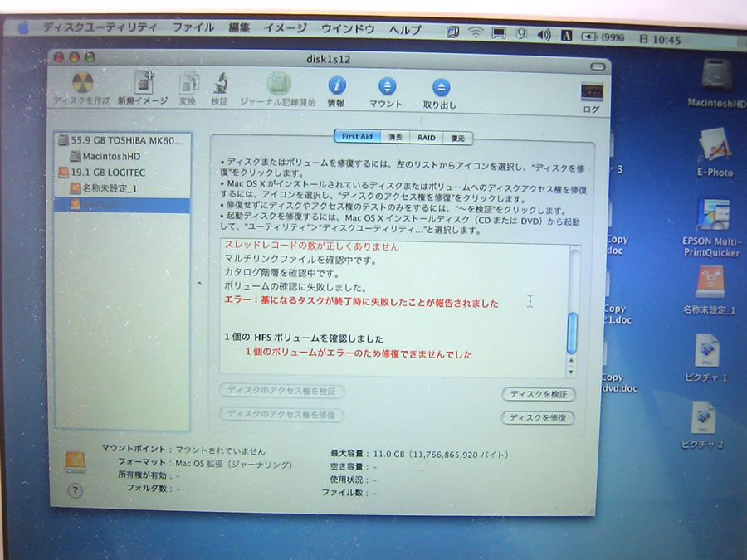The height and width of the screenshot is (560, 747).
Task: Click the Mac OS 拡張 format value
Action: 233,464
